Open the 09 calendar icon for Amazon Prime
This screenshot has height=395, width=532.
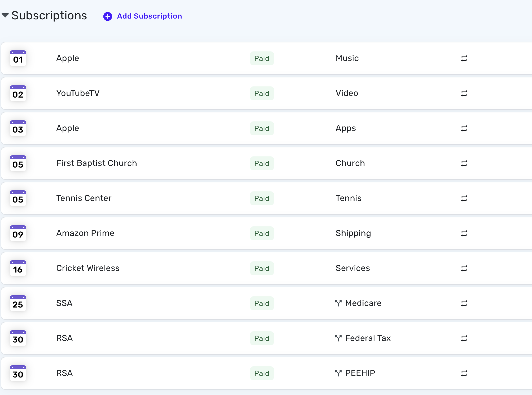(x=18, y=233)
